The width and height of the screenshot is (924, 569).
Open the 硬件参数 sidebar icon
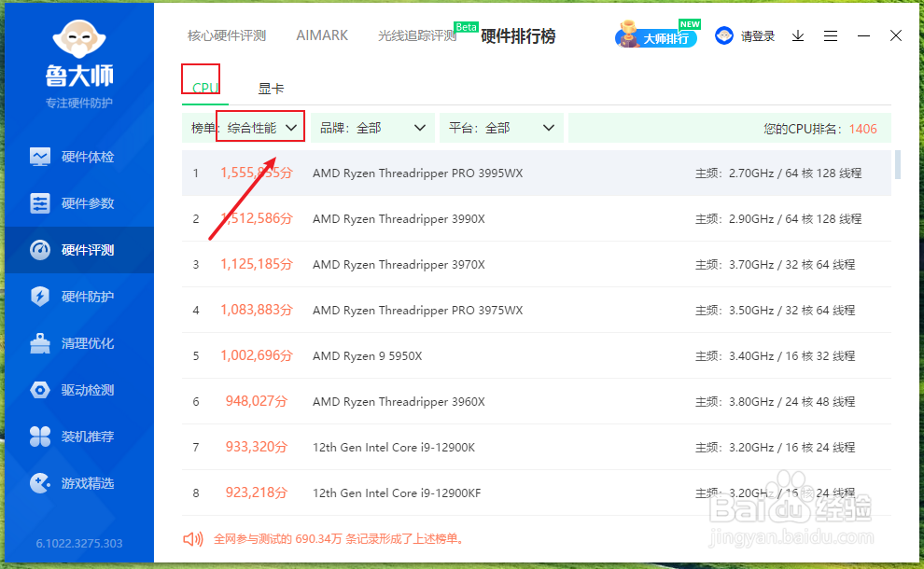pos(40,203)
